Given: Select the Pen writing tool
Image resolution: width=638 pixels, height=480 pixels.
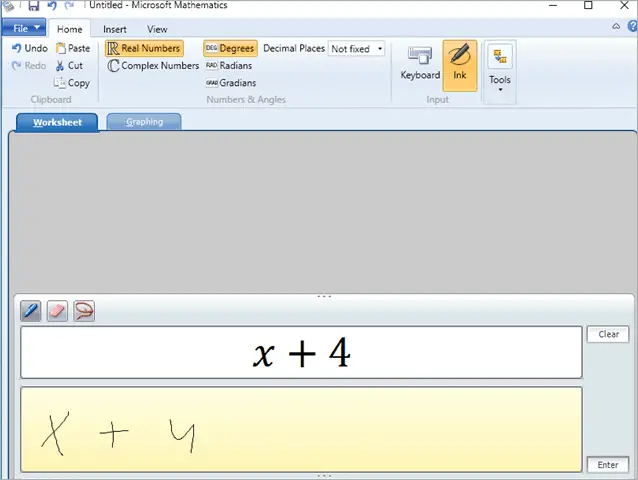Looking at the screenshot, I should coord(31,311).
